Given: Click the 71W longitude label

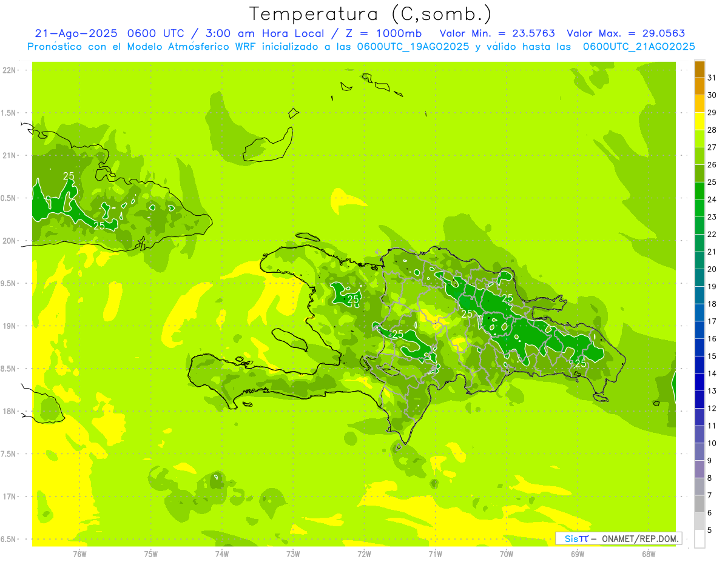Looking at the screenshot, I should tap(435, 554).
